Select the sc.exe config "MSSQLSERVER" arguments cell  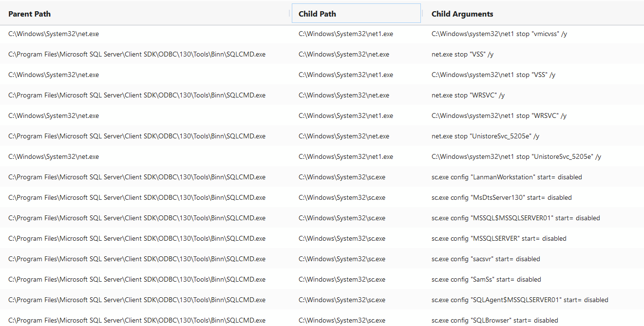499,239
